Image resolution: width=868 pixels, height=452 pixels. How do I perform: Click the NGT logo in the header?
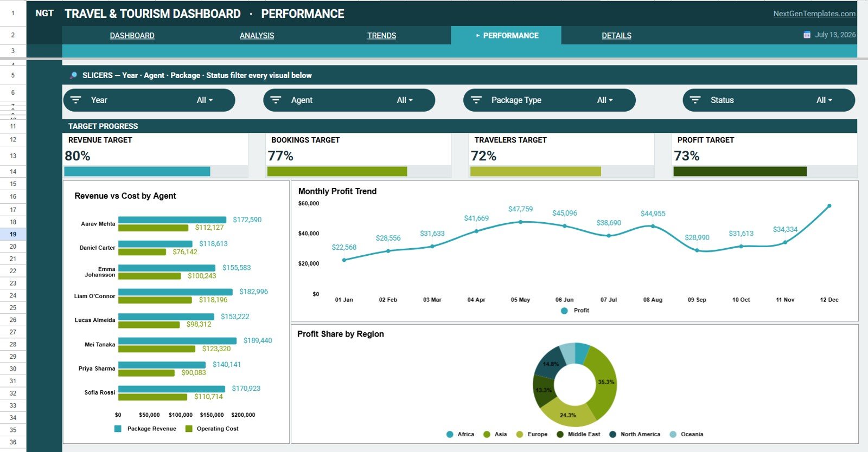pyautogui.click(x=44, y=13)
